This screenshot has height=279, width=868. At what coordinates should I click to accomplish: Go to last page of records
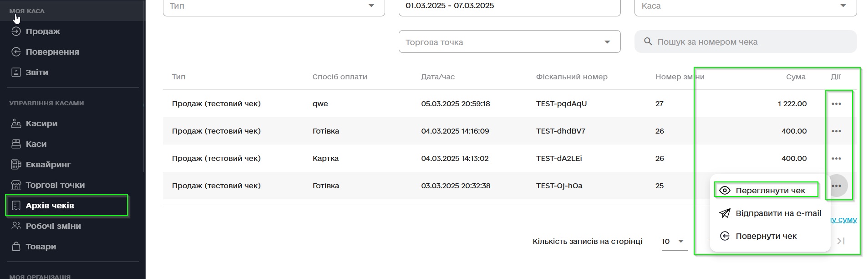pos(841,241)
